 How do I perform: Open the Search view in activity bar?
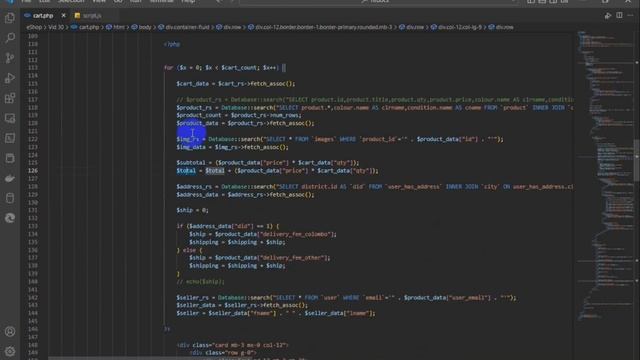point(10,38)
